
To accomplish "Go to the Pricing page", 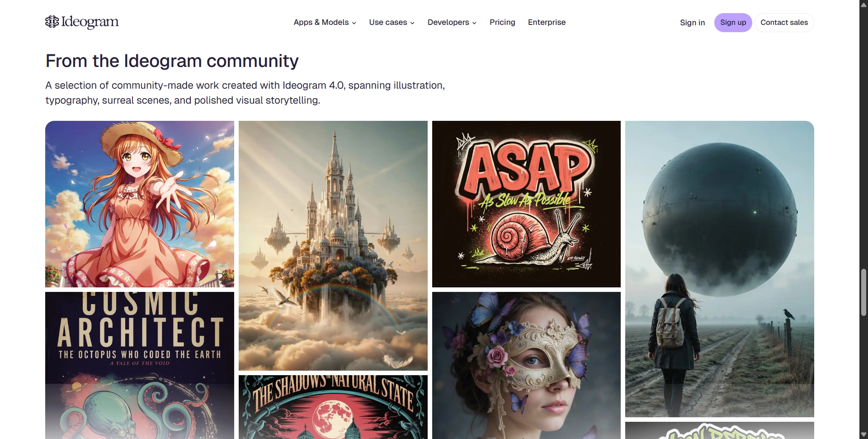I will 502,22.
